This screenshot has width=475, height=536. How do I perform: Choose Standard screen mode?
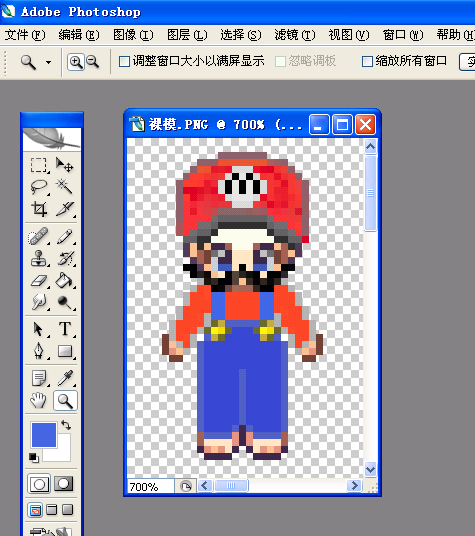point(35,510)
